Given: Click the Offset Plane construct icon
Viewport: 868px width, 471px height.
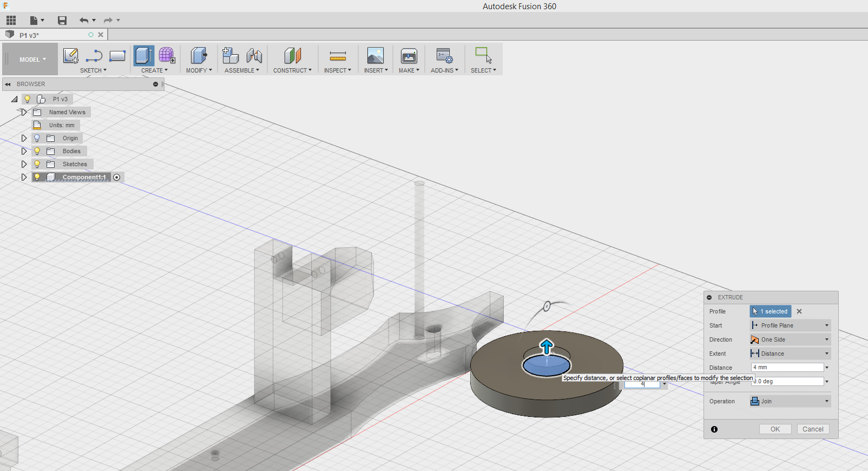Looking at the screenshot, I should tap(292, 56).
